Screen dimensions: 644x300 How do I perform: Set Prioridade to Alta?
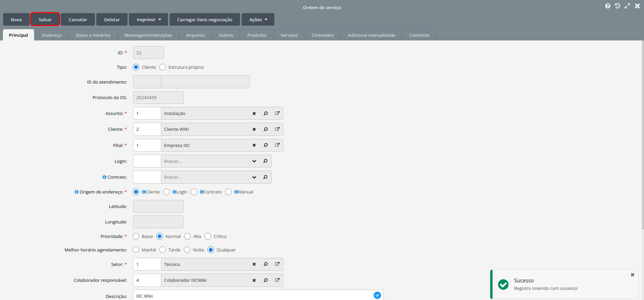(188, 236)
